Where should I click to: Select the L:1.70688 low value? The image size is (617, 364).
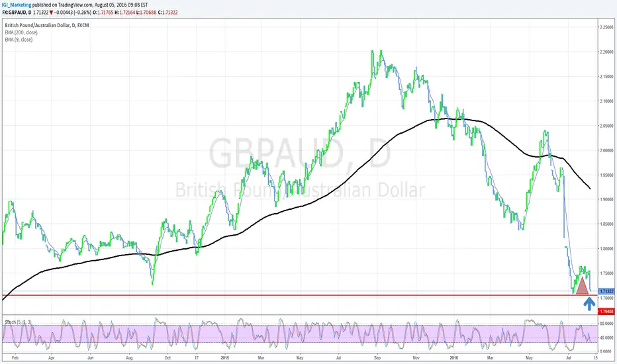tap(146, 13)
